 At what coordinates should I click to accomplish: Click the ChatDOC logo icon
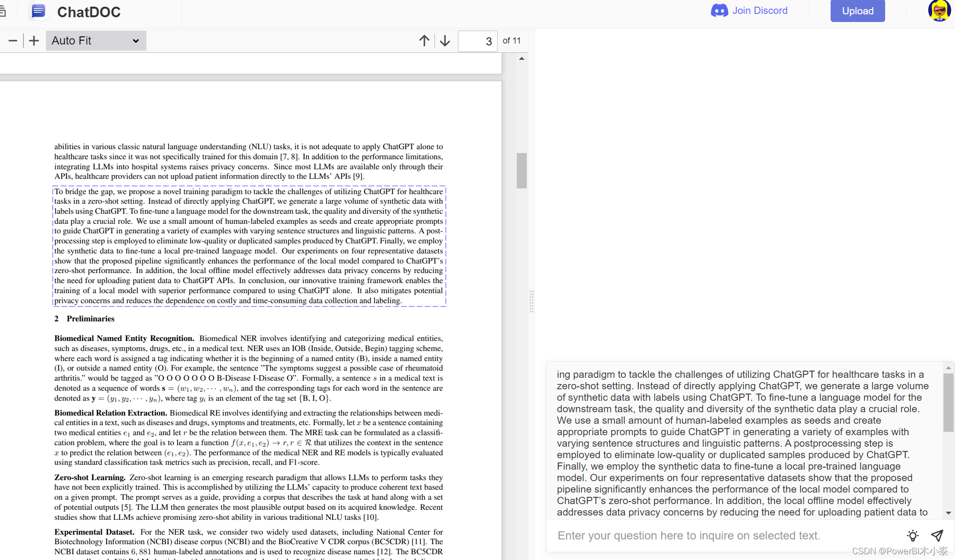point(38,11)
